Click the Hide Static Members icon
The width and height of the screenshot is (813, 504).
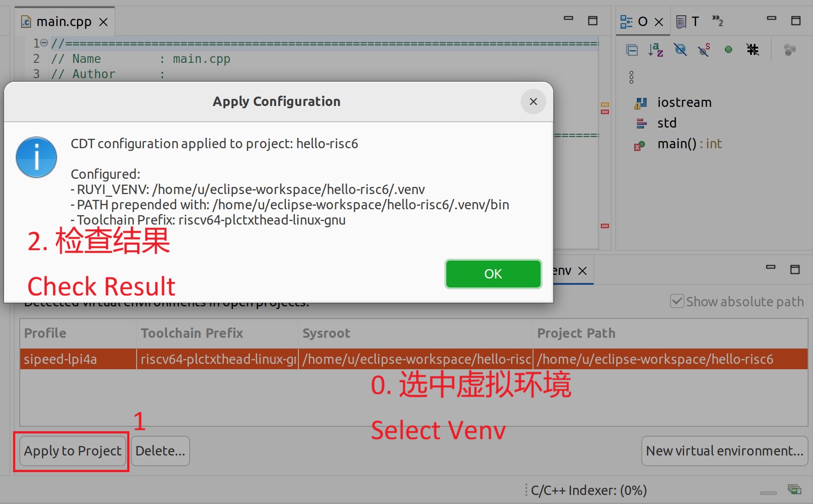(704, 50)
